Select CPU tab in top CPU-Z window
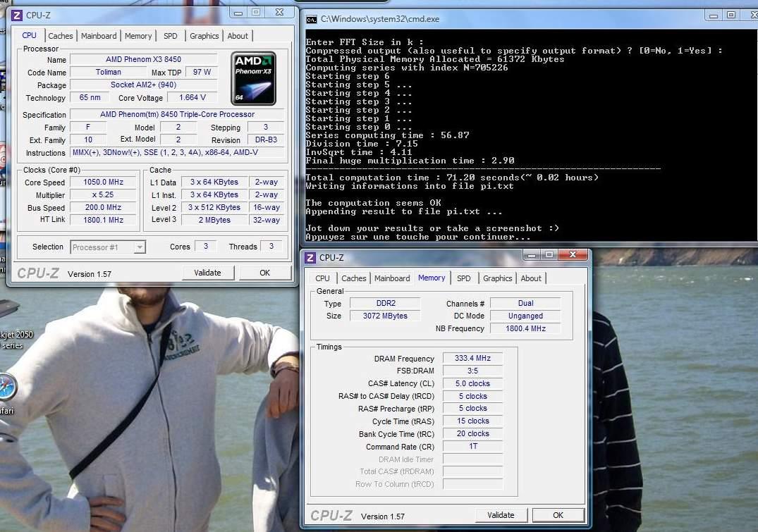The image size is (758, 532). pyautogui.click(x=30, y=35)
